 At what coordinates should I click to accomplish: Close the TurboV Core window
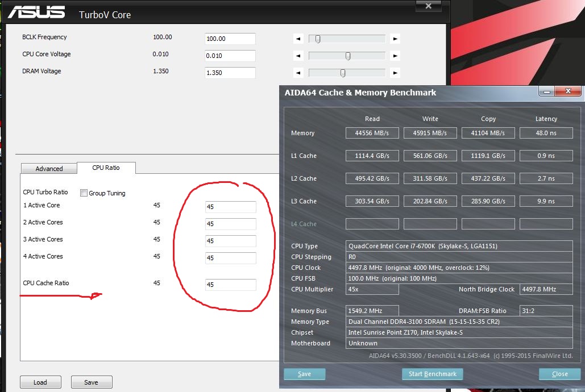click(x=428, y=6)
